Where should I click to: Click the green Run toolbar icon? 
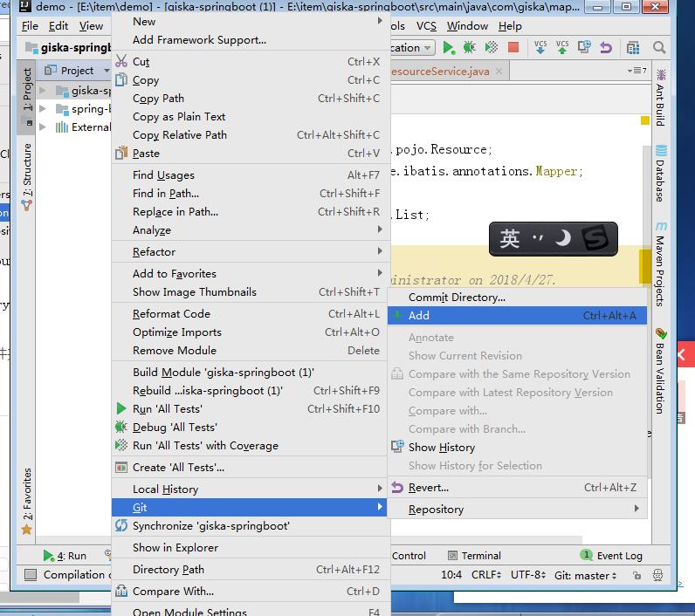[449, 47]
